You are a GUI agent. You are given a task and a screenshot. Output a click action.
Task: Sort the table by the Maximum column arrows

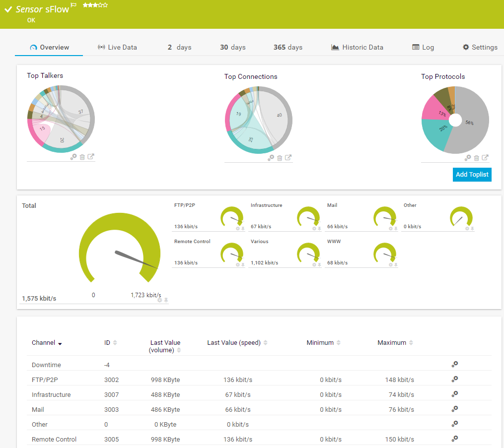pyautogui.click(x=412, y=342)
